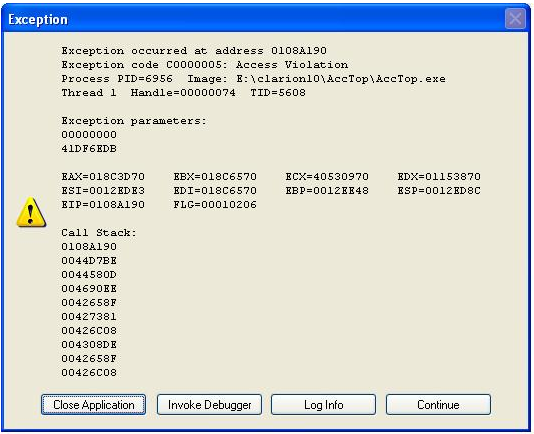Click register value ESI=0012EDE3
Viewport: 534px width, 434px height.
103,190
